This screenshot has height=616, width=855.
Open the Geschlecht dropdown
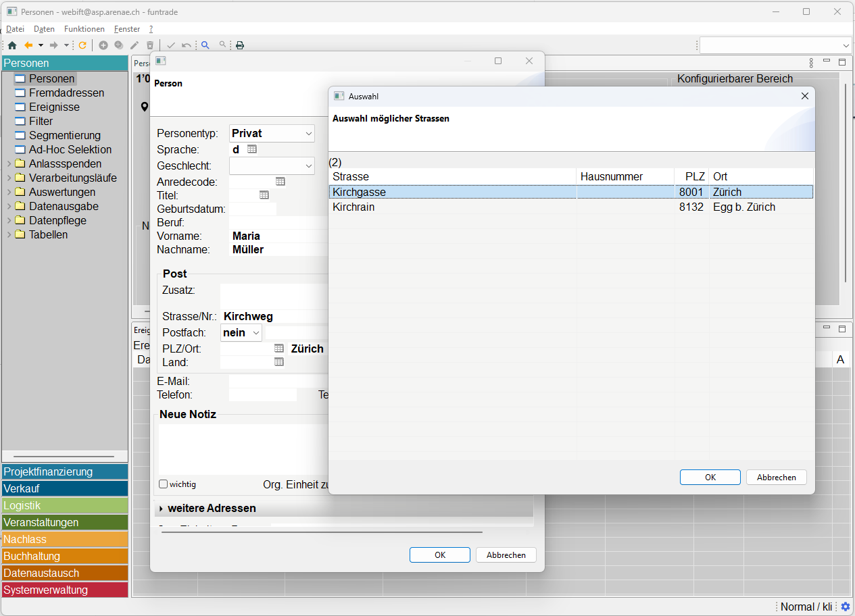click(x=272, y=165)
